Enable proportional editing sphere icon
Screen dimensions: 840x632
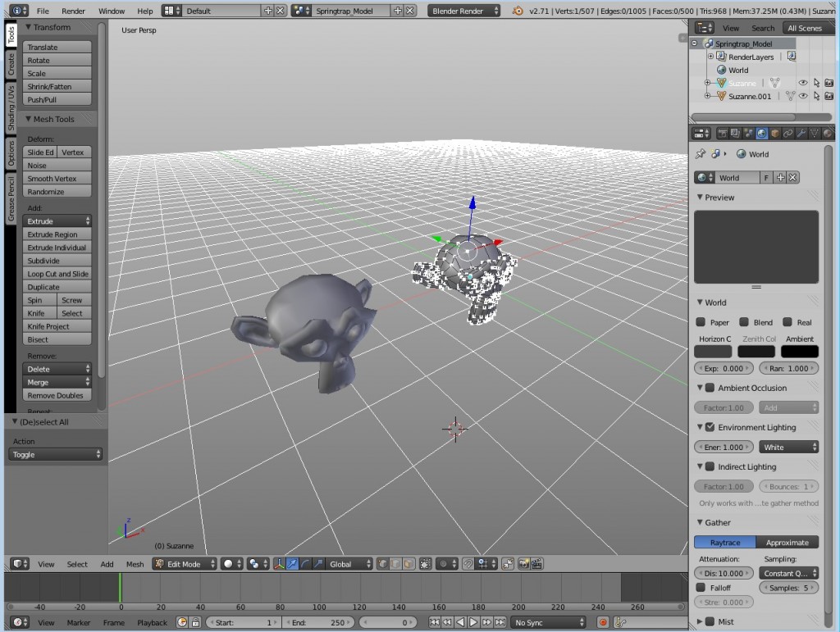point(443,564)
